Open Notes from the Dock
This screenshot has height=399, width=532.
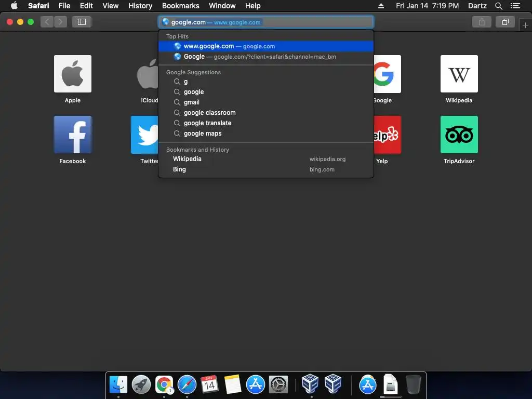[232, 384]
